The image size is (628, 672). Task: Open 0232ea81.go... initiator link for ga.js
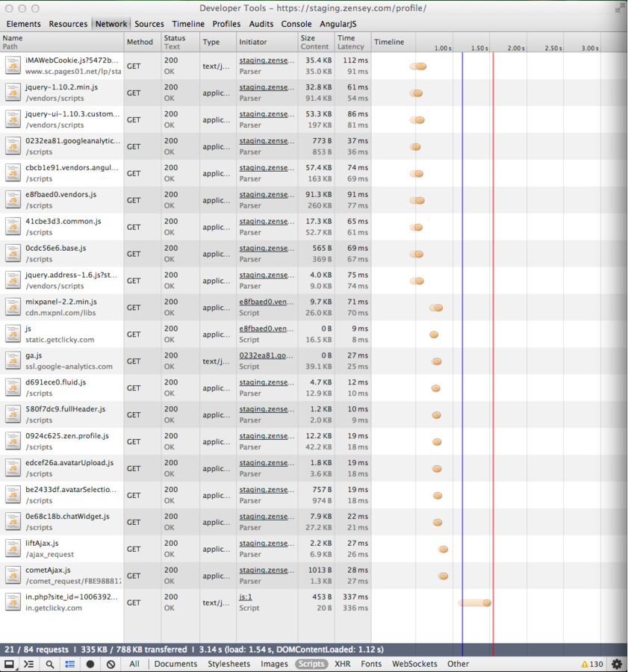[266, 355]
